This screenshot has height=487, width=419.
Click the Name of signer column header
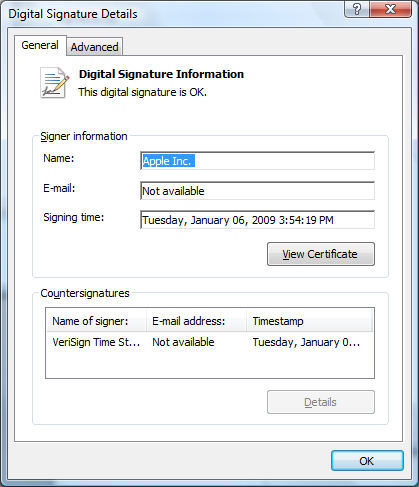click(x=97, y=321)
